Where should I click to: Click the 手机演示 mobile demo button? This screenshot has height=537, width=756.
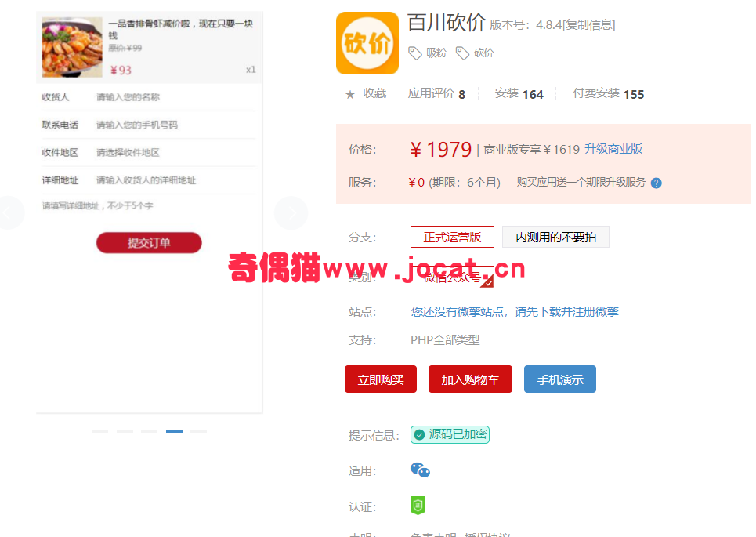(x=560, y=379)
